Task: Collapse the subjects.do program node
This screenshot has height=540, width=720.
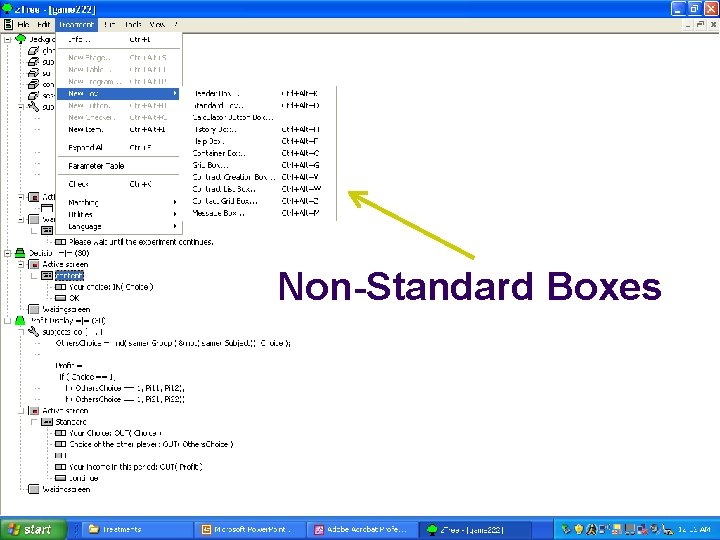Action: click(21, 332)
